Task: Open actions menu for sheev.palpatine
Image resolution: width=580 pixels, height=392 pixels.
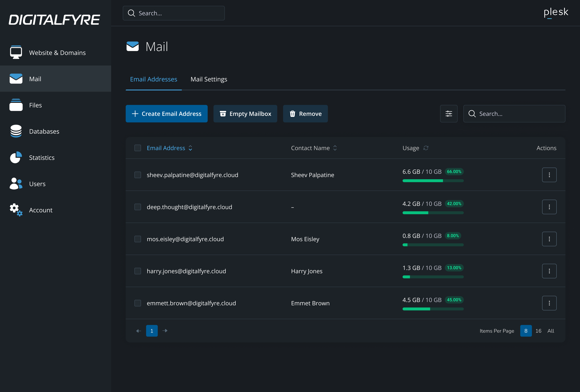Action: [x=549, y=175]
